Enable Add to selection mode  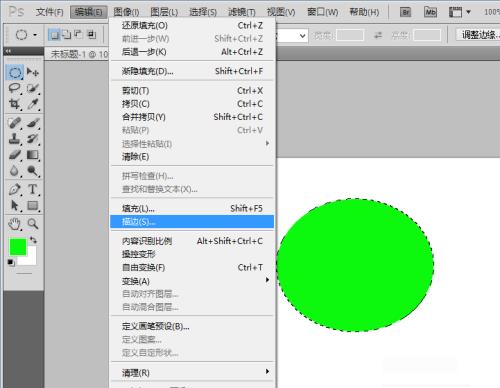pyautogui.click(x=67, y=34)
